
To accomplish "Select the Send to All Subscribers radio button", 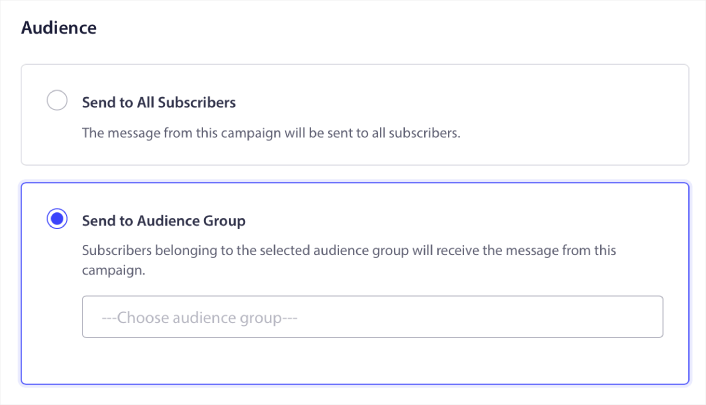I will point(57,100).
